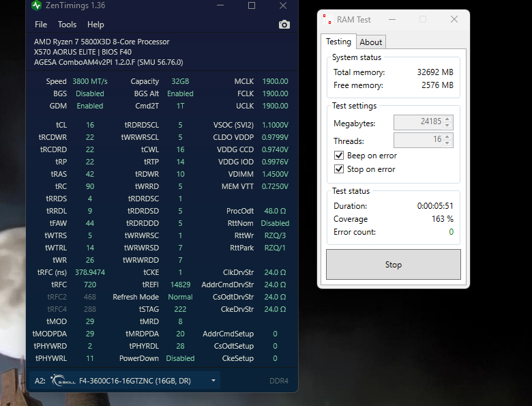This screenshot has width=532, height=406.
Task: Click the VDIMM value 1.4500V
Action: (x=275, y=174)
